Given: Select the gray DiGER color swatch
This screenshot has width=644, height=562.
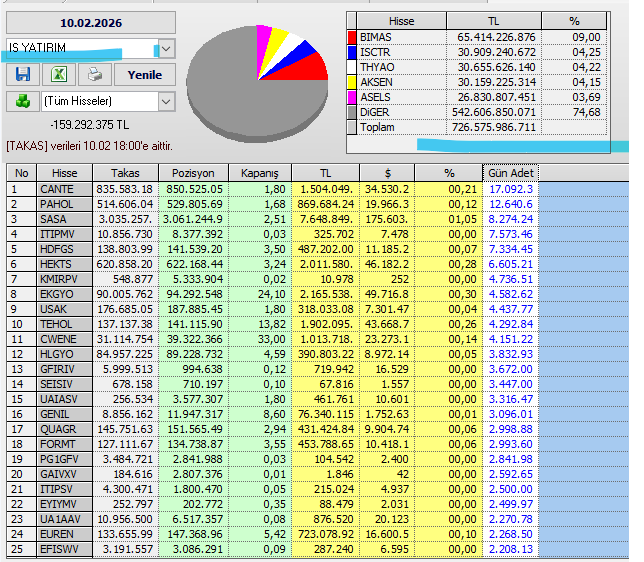Looking at the screenshot, I should pyautogui.click(x=352, y=112).
